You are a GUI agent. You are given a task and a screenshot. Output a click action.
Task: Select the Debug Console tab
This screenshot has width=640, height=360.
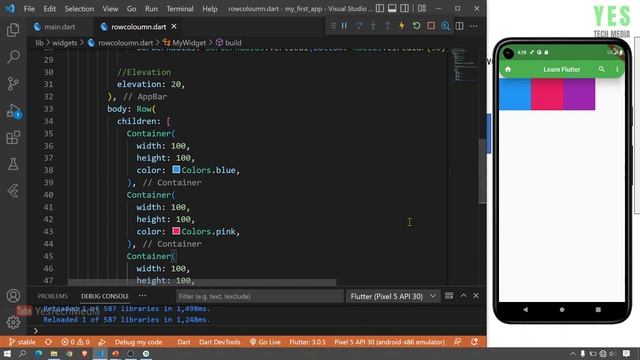[104, 296]
